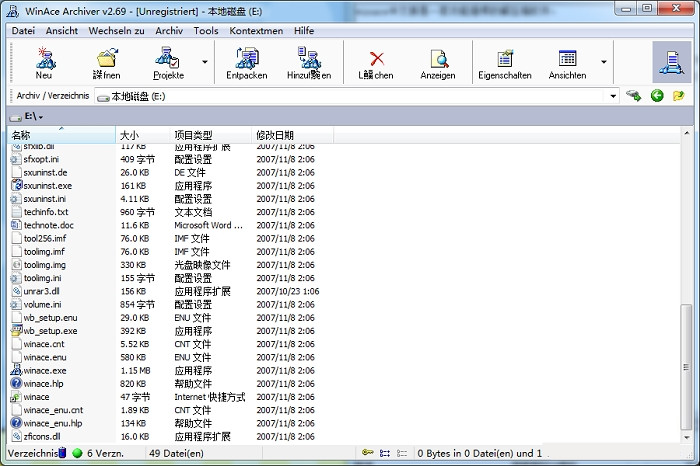Open Eigenschaften properties icon
Screen dimensions: 700x466
pos(505,58)
